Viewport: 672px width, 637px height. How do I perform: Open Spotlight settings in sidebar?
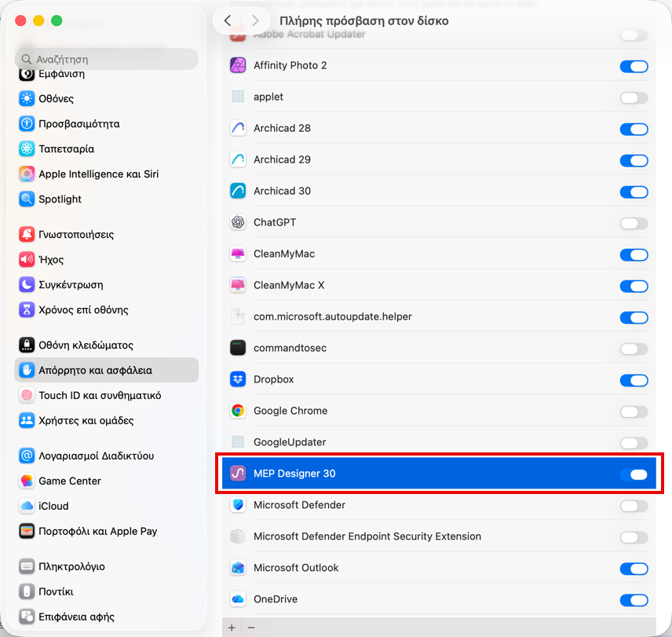click(x=106, y=199)
